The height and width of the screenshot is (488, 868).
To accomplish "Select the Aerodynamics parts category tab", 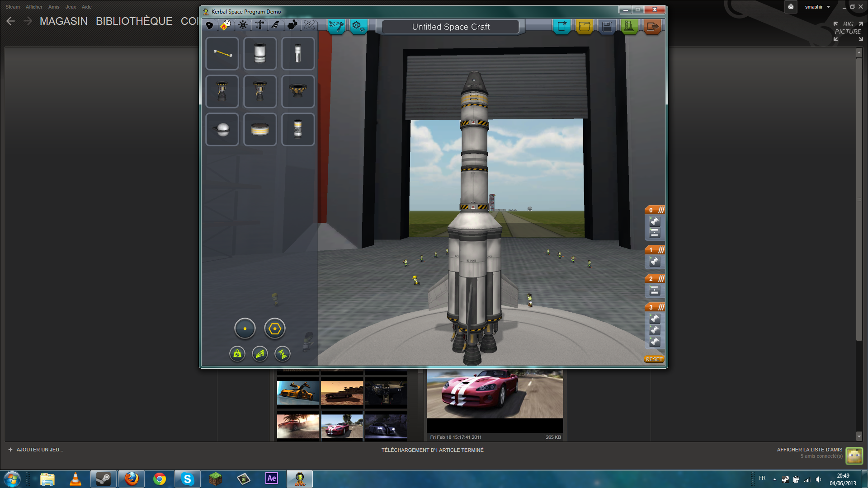I will pos(276,25).
